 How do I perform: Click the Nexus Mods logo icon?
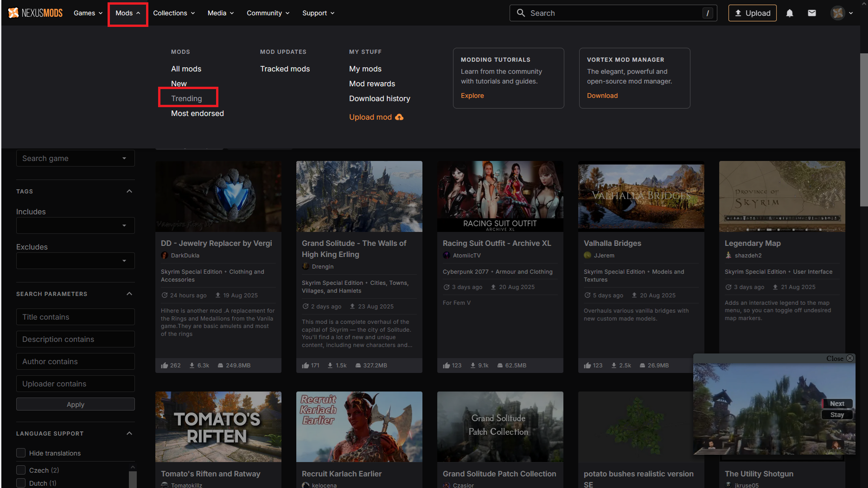(x=14, y=13)
